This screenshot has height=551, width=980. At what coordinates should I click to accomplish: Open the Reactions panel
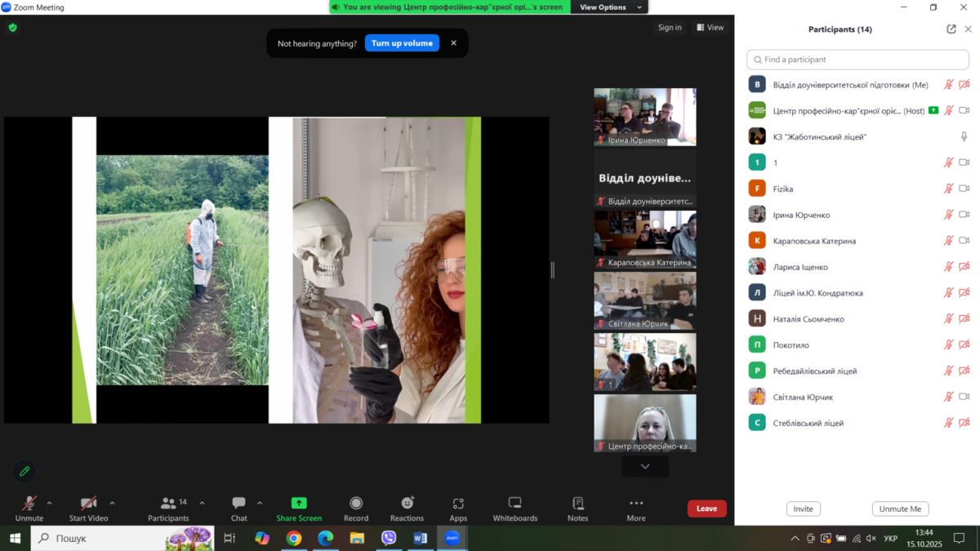coord(407,508)
